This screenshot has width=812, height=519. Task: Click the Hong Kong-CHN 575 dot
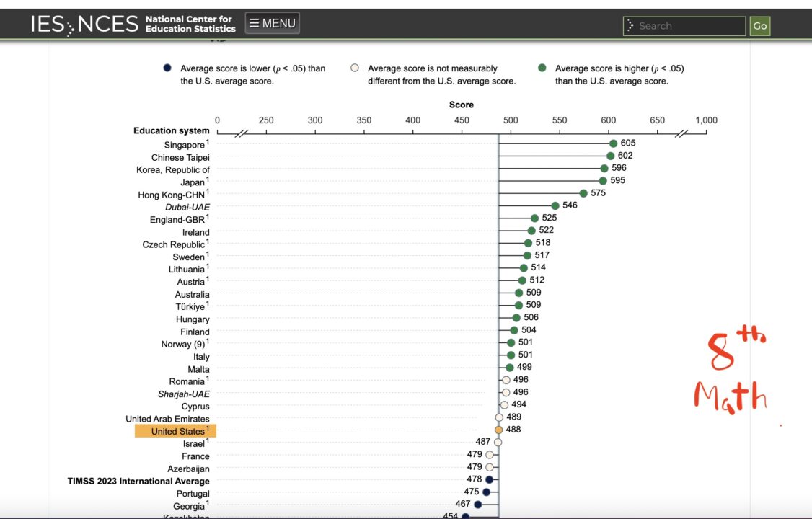coord(583,193)
